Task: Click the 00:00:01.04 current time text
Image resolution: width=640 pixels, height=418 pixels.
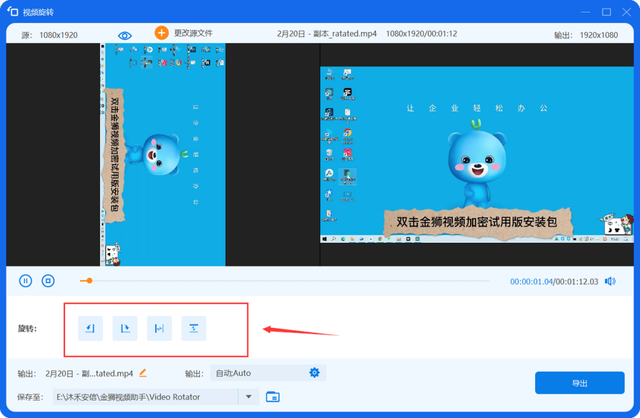Action: pyautogui.click(x=531, y=282)
